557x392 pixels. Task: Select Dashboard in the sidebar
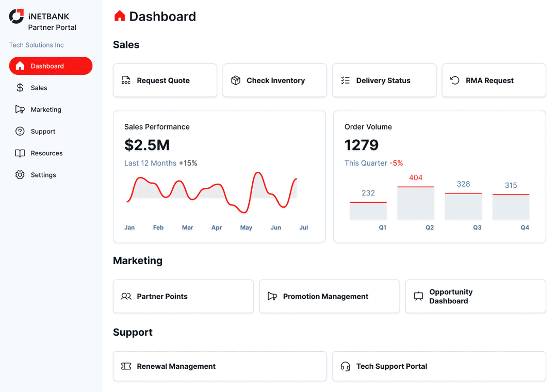click(51, 66)
